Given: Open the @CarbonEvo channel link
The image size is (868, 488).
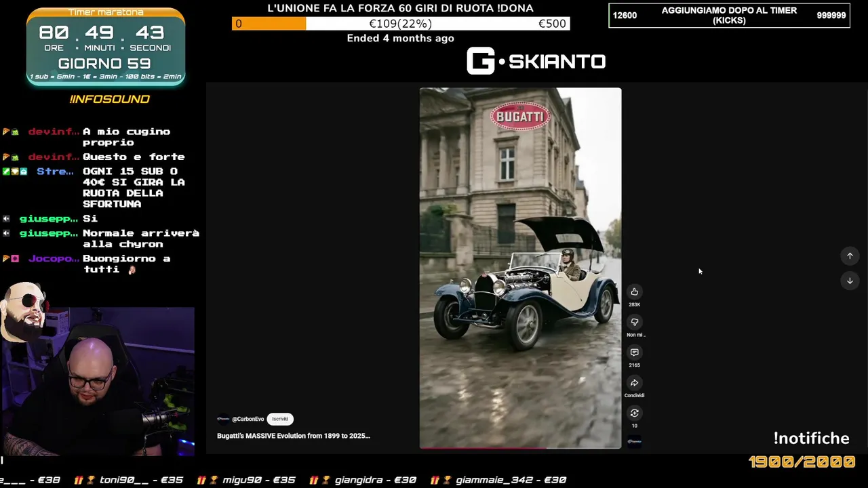Looking at the screenshot, I should point(248,419).
